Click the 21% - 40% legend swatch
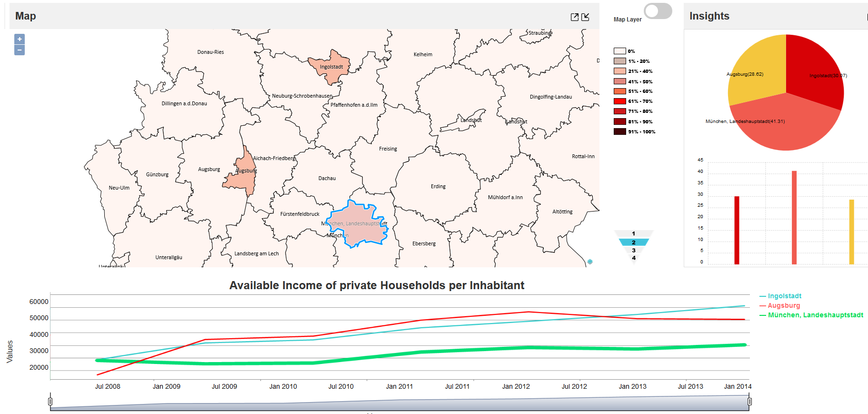 pos(619,71)
